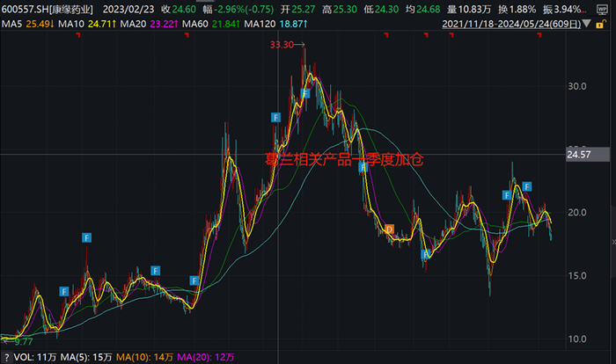The height and width of the screenshot is (364, 616).
Task: Click the 2021/11/18-2024/05/24(609日) date range
Action: coord(511,24)
